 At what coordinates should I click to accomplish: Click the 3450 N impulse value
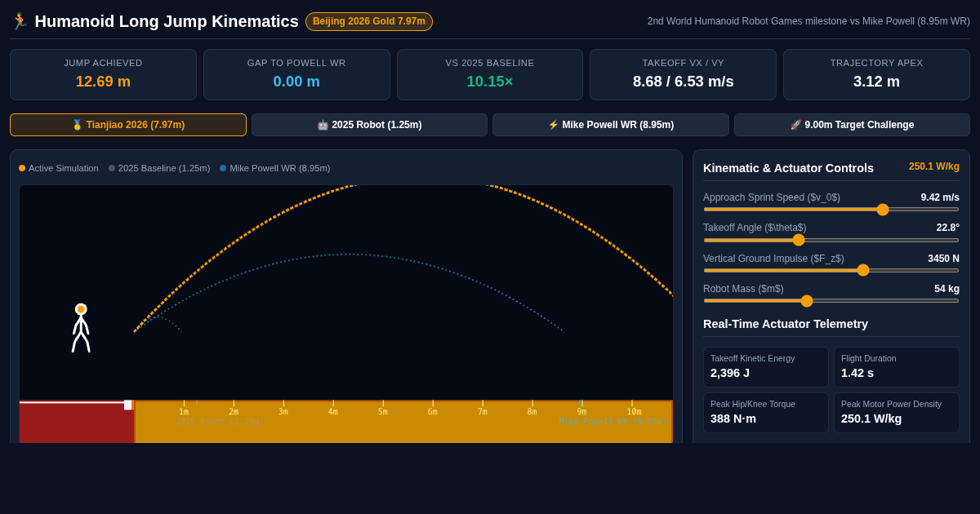click(x=943, y=259)
